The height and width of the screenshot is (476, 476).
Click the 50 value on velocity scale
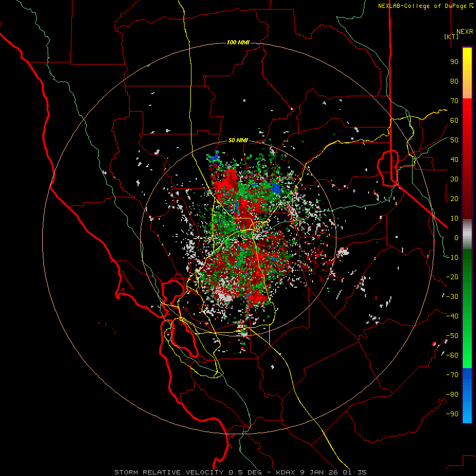[x=454, y=140]
